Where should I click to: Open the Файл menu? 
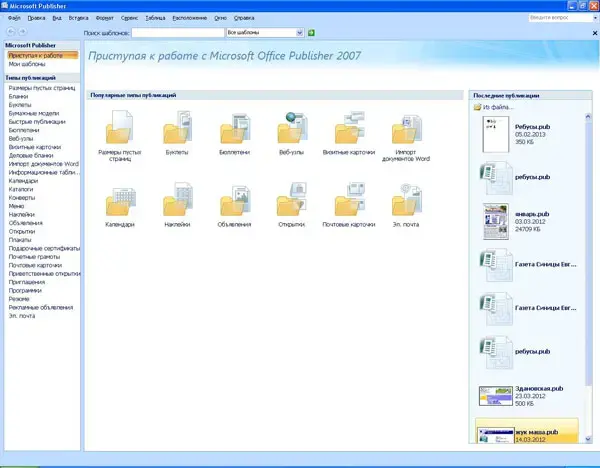tap(12, 18)
